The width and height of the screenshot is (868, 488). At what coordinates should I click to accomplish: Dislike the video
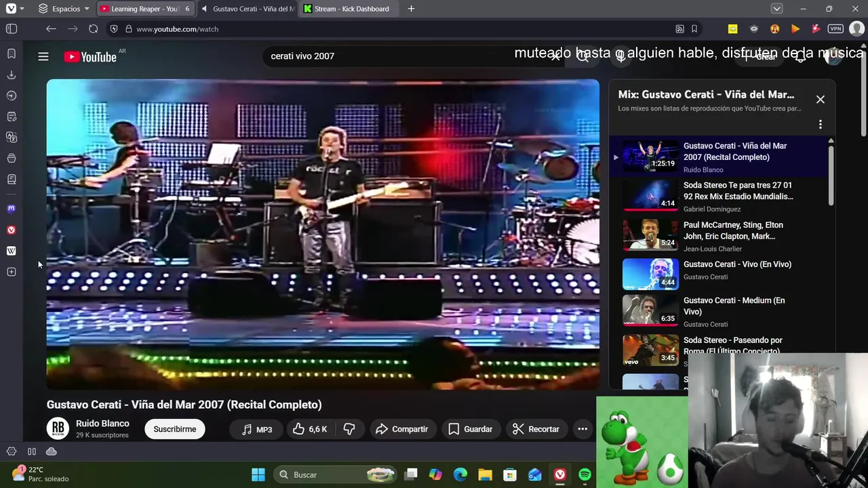[349, 429]
